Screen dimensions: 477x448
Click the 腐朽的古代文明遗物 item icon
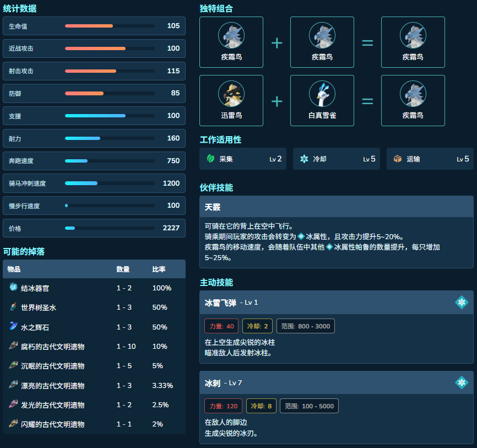click(x=13, y=346)
